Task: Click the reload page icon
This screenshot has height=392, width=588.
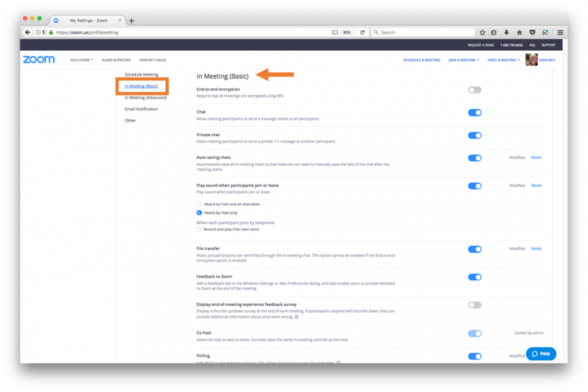Action: pyautogui.click(x=362, y=32)
